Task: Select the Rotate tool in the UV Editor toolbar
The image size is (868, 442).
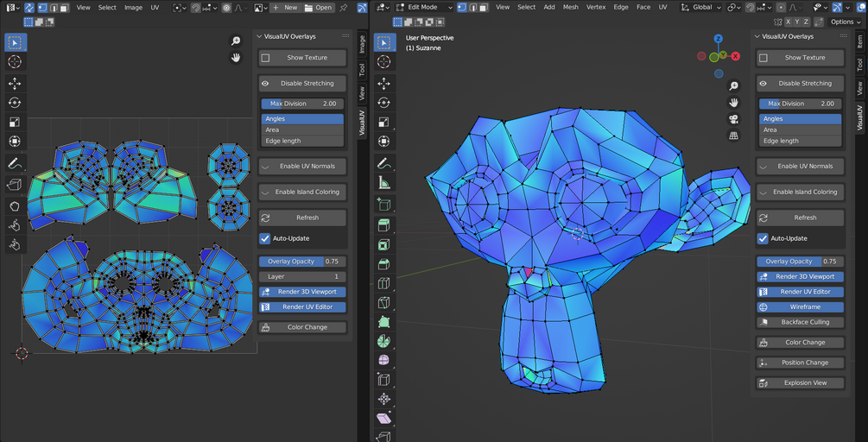Action: pyautogui.click(x=16, y=103)
